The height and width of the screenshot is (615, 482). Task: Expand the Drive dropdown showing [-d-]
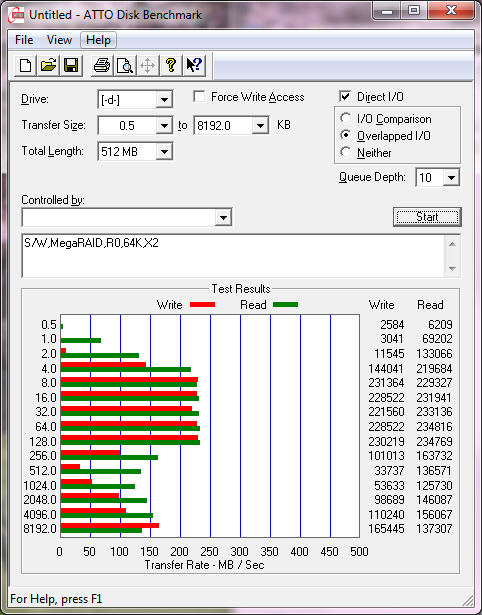pyautogui.click(x=164, y=100)
